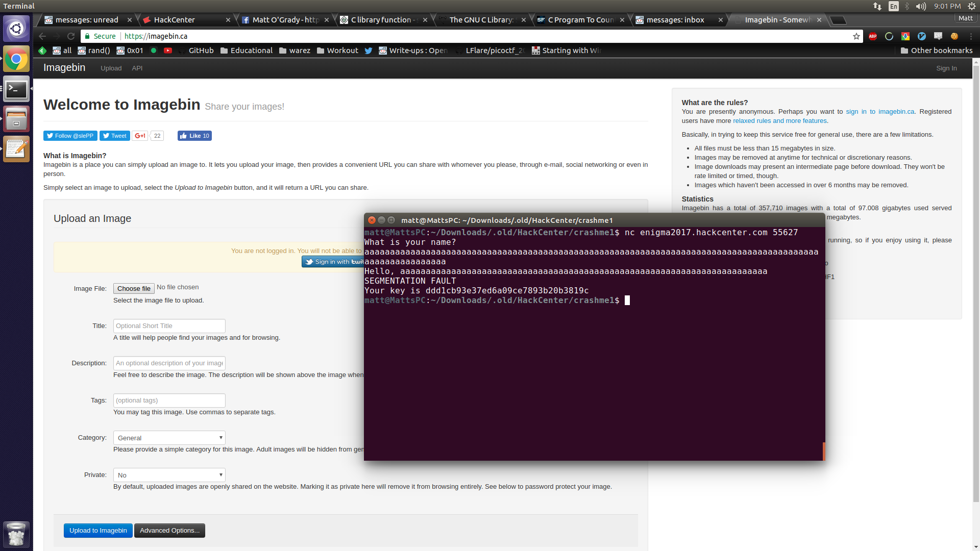Open relaxed rules and more features link
Image resolution: width=980 pixels, height=551 pixels.
click(780, 121)
